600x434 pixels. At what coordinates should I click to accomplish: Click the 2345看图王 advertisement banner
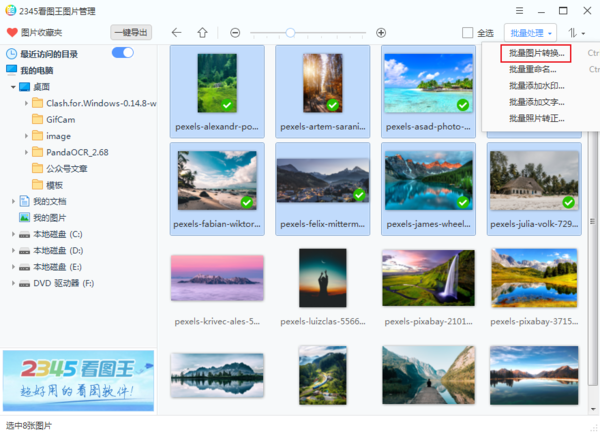click(x=78, y=381)
